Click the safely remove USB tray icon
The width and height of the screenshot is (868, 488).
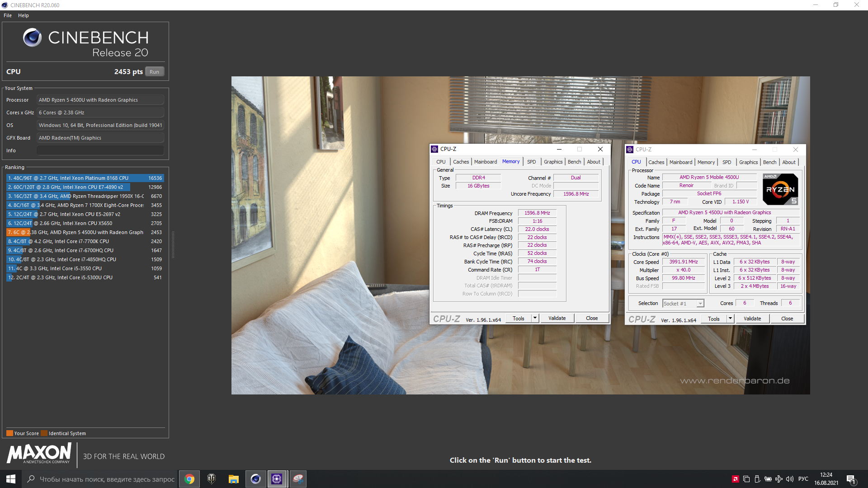(757, 479)
